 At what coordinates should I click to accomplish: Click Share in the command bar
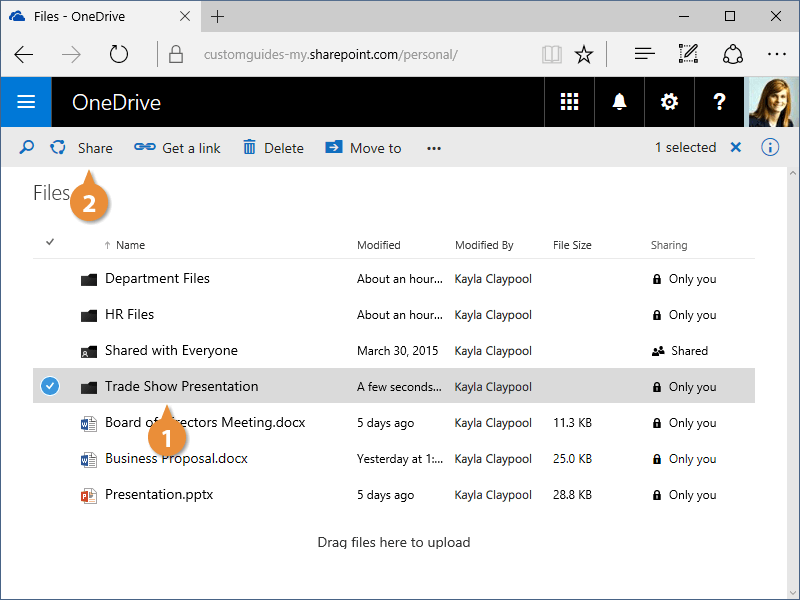(83, 148)
